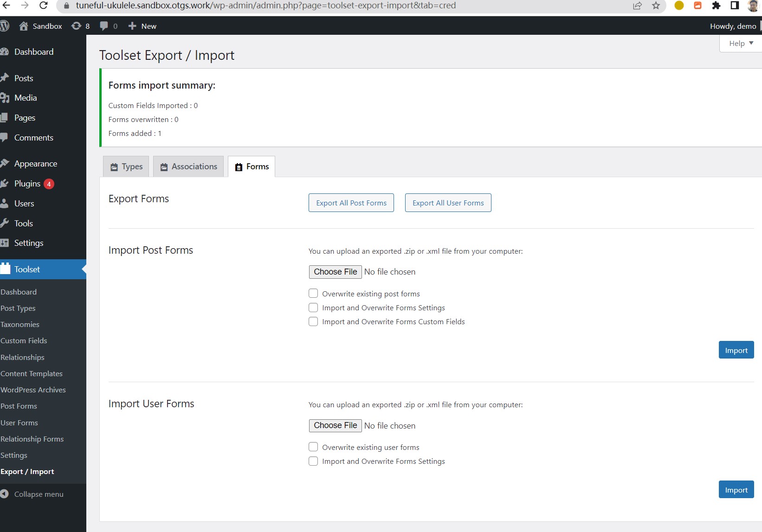The width and height of the screenshot is (762, 532).
Task: Click the Collapse menu arrow icon
Action: (x=5, y=494)
